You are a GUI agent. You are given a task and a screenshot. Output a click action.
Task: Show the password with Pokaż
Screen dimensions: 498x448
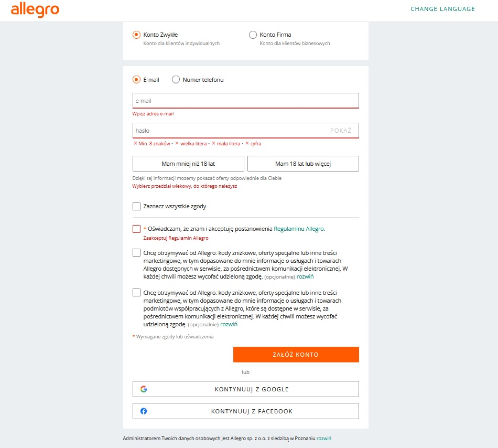click(x=341, y=131)
